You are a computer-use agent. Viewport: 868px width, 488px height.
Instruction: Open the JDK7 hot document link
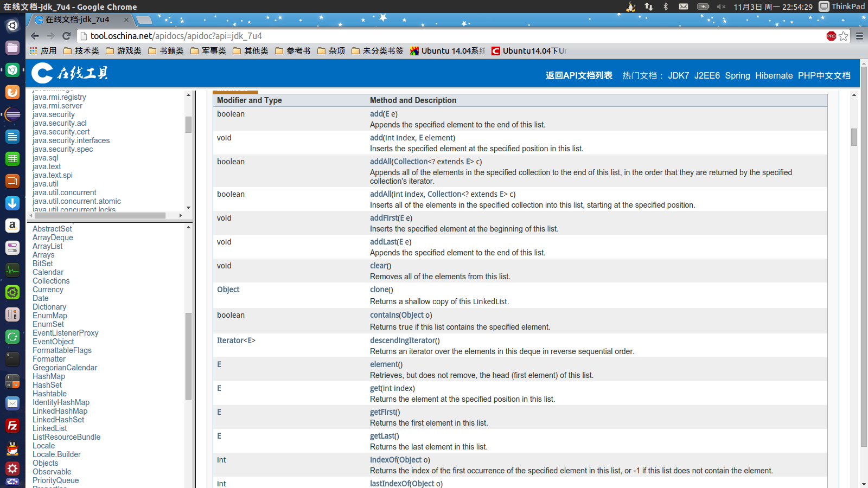point(678,75)
